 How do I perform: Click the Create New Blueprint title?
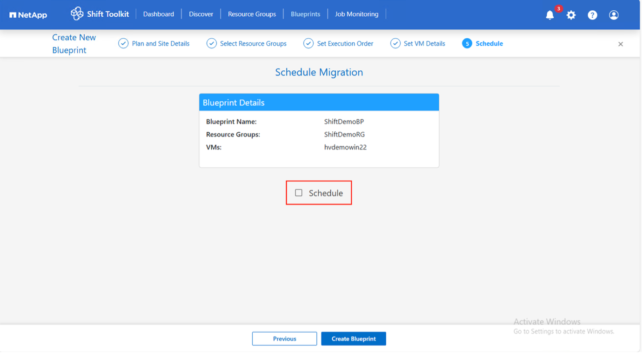coord(74,43)
